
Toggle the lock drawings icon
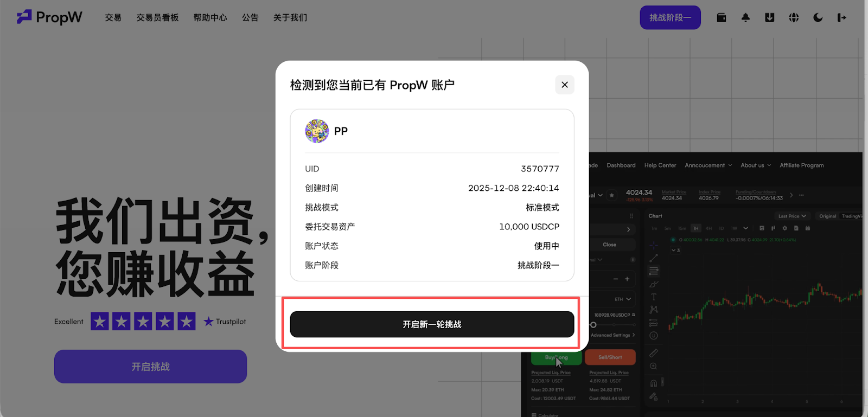click(x=654, y=396)
